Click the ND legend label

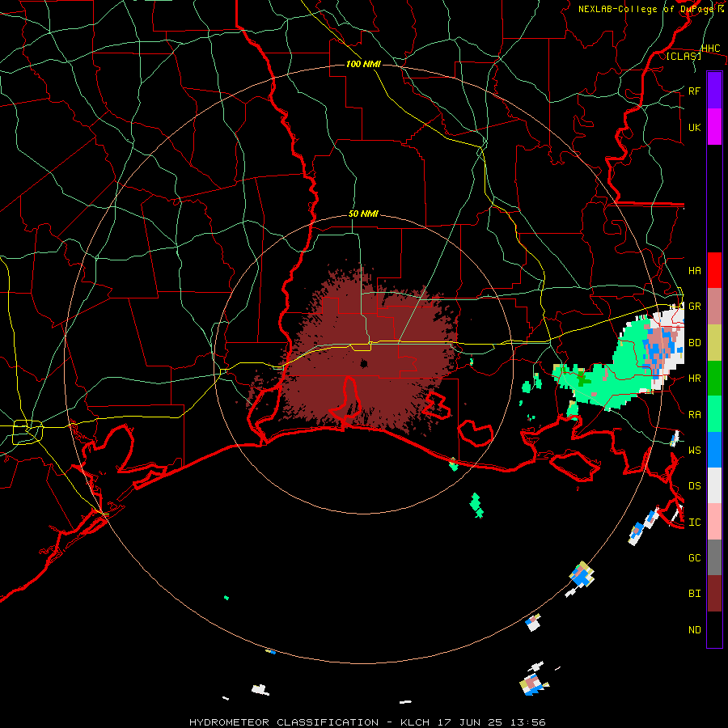pos(694,630)
